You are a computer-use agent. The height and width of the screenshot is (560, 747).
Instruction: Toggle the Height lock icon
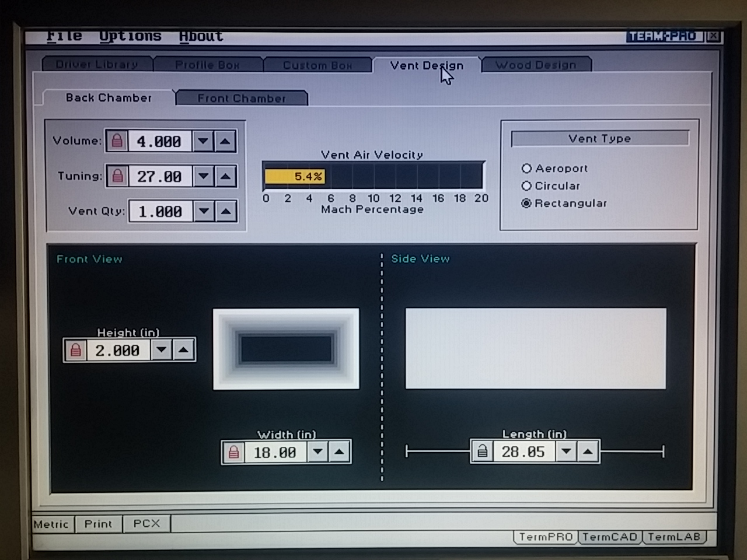click(x=76, y=351)
